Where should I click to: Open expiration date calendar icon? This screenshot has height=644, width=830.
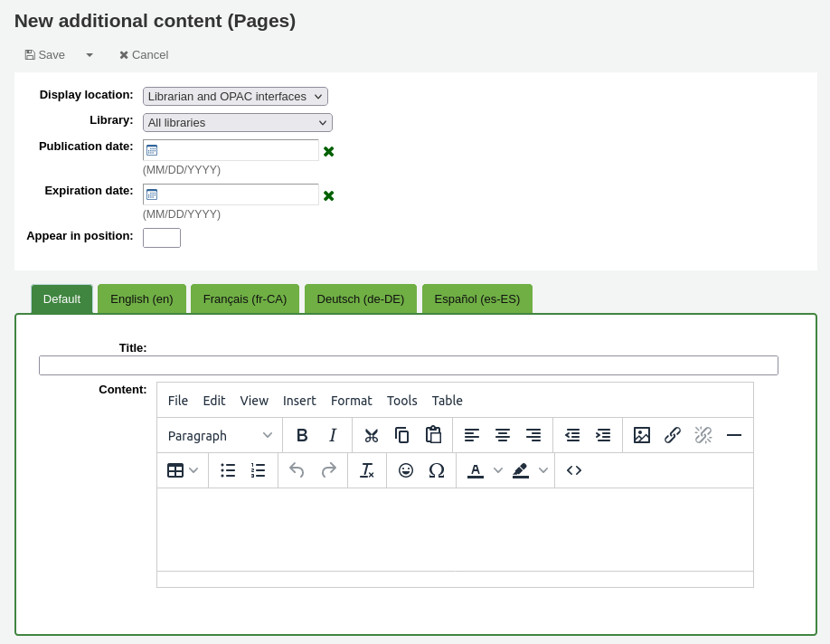tap(152, 194)
